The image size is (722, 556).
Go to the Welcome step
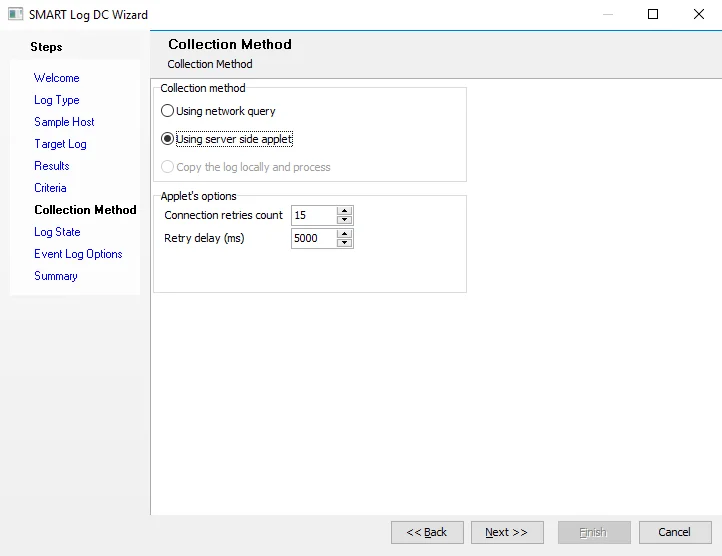point(57,78)
